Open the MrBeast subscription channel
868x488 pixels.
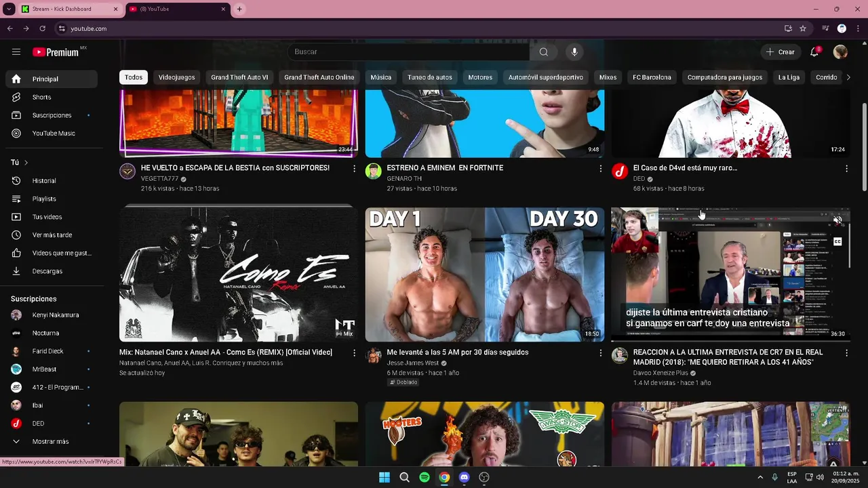click(52, 369)
